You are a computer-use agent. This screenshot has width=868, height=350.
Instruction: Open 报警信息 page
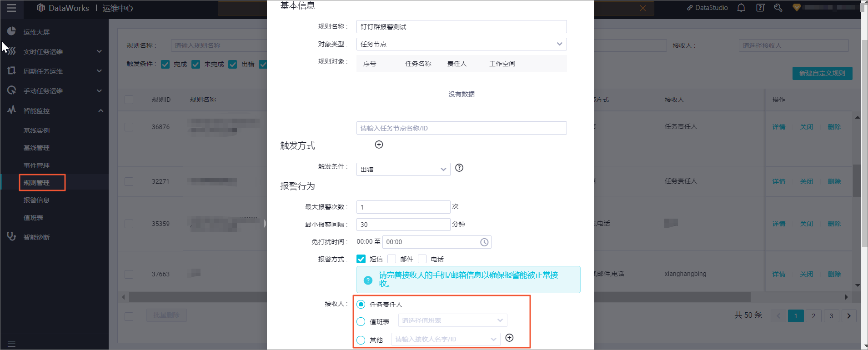click(x=36, y=200)
